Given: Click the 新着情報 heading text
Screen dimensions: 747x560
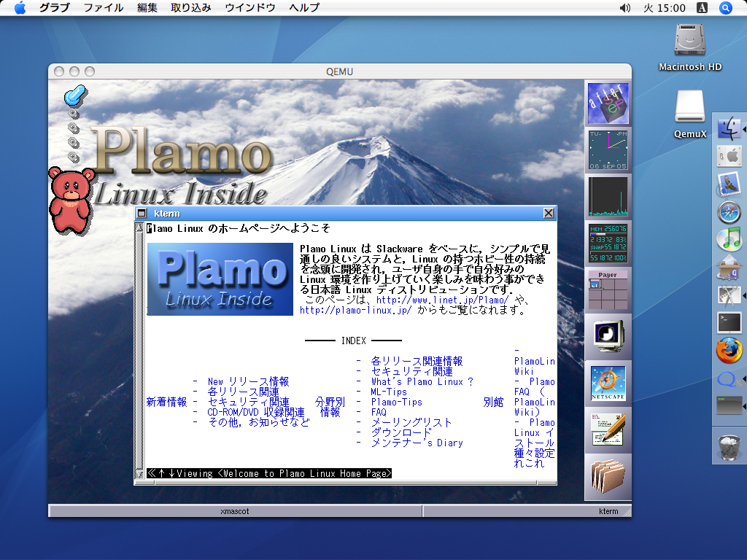Looking at the screenshot, I should click(167, 402).
